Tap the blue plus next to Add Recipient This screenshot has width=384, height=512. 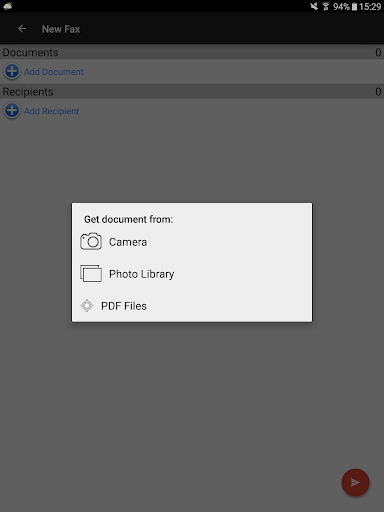tap(12, 111)
